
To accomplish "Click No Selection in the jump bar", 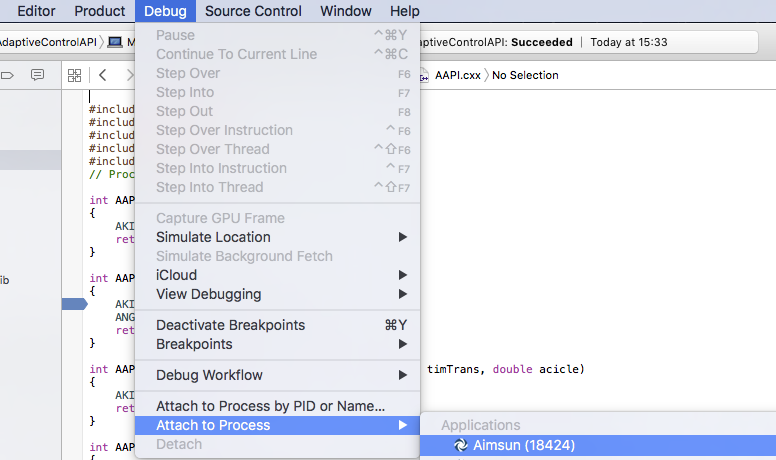I will (525, 75).
